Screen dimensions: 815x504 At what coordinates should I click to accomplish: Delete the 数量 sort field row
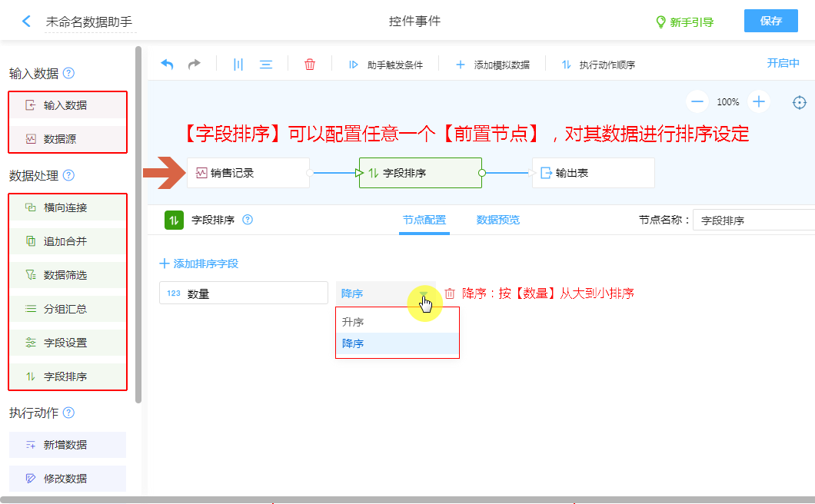pos(450,293)
